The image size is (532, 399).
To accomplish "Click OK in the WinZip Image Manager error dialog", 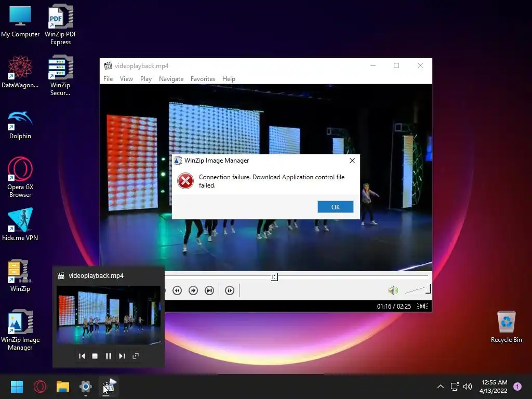I will [x=335, y=207].
